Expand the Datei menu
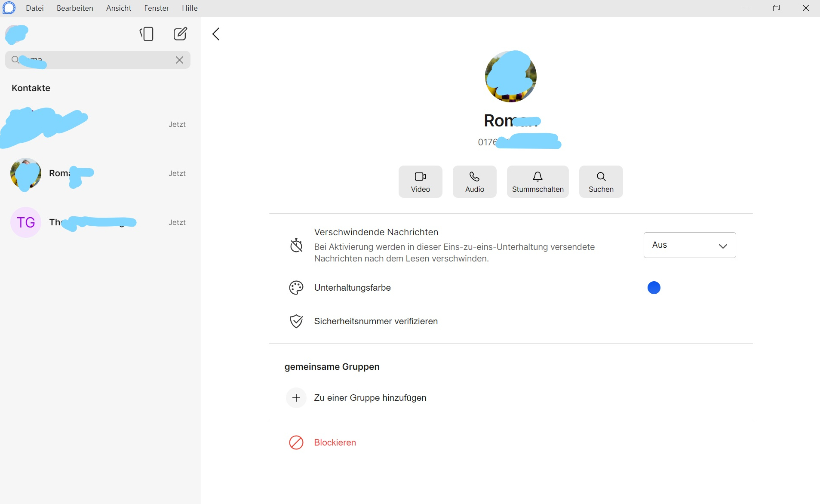The image size is (820, 504). point(34,8)
